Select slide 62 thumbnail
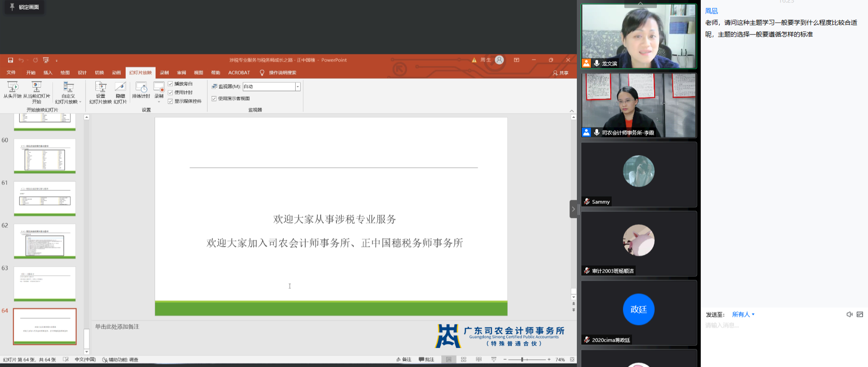This screenshot has width=868, height=367. pos(45,241)
